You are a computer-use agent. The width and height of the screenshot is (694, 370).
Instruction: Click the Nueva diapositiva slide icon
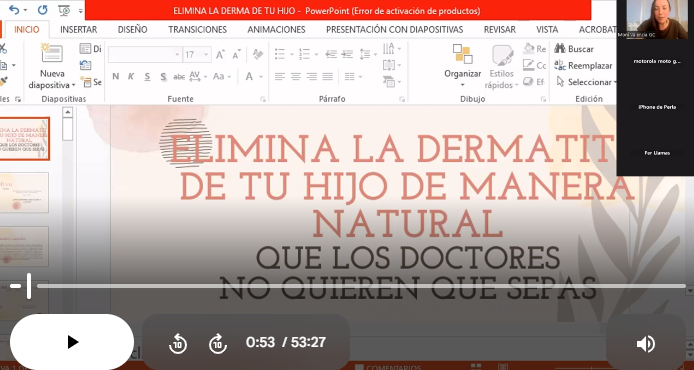coord(52,53)
